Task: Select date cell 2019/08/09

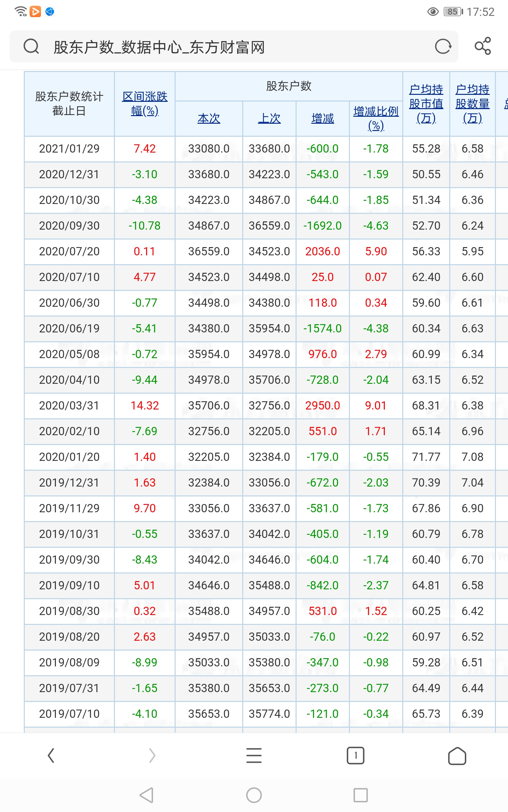Action: click(69, 663)
